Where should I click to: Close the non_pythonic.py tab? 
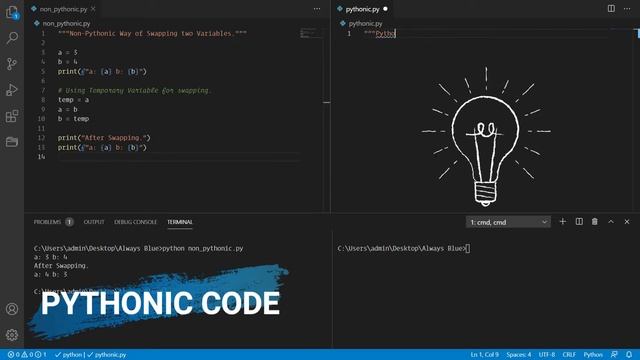point(93,9)
